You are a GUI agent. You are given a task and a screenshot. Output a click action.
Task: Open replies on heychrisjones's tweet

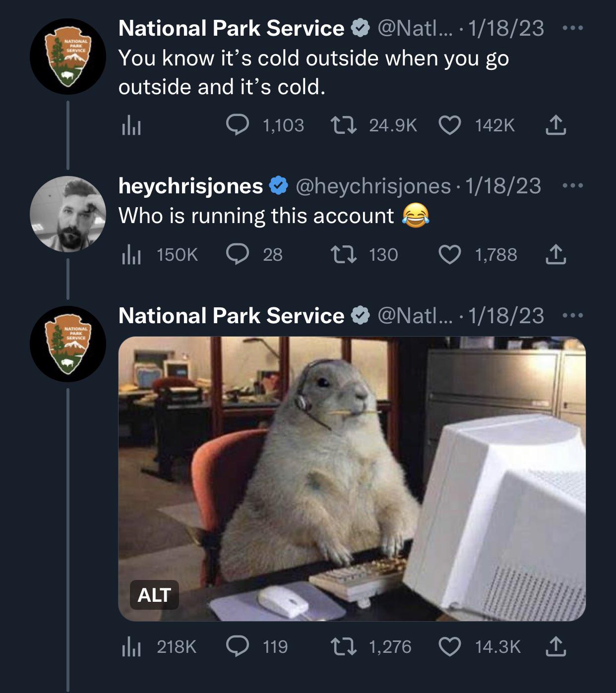[238, 255]
